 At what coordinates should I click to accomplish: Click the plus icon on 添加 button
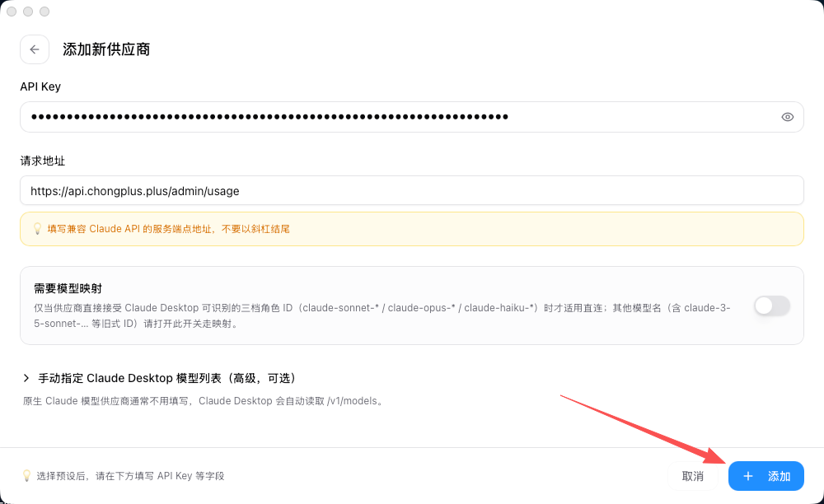[748, 476]
